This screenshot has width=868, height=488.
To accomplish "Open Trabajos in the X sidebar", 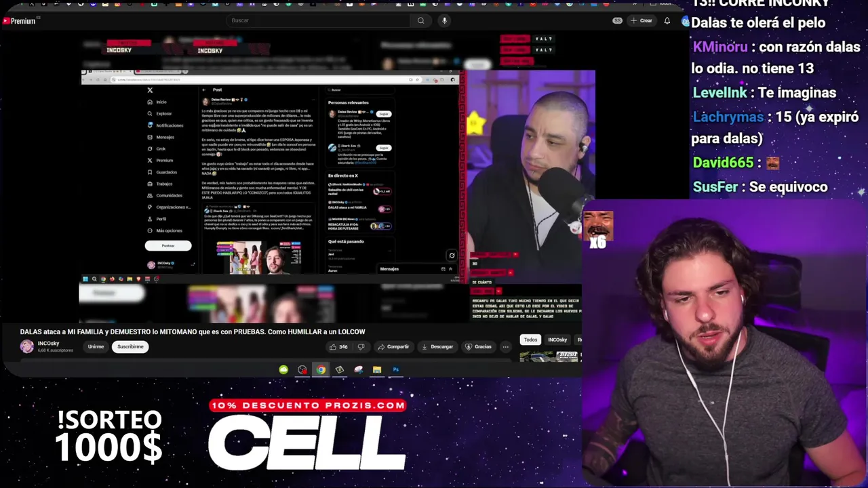I will point(160,184).
